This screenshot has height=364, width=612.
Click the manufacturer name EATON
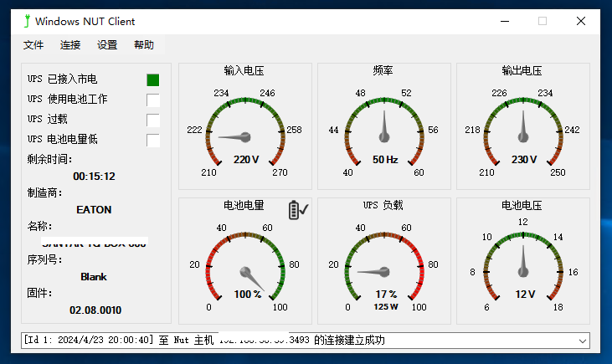(x=94, y=210)
